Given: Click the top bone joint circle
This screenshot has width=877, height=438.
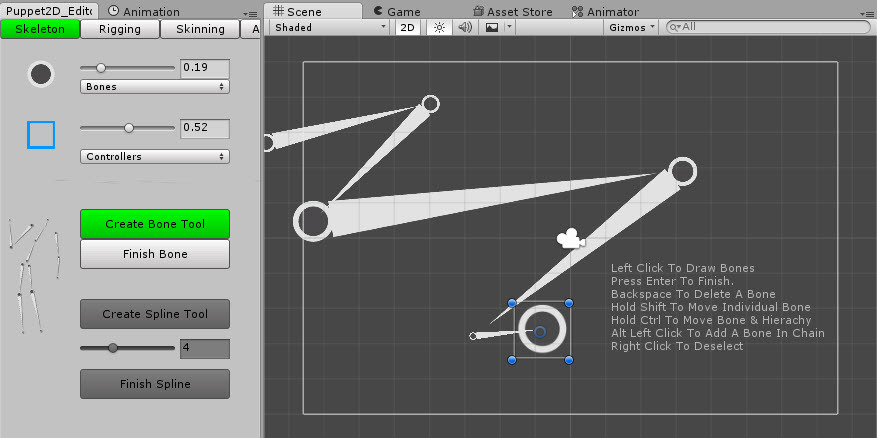Looking at the screenshot, I should [430, 103].
